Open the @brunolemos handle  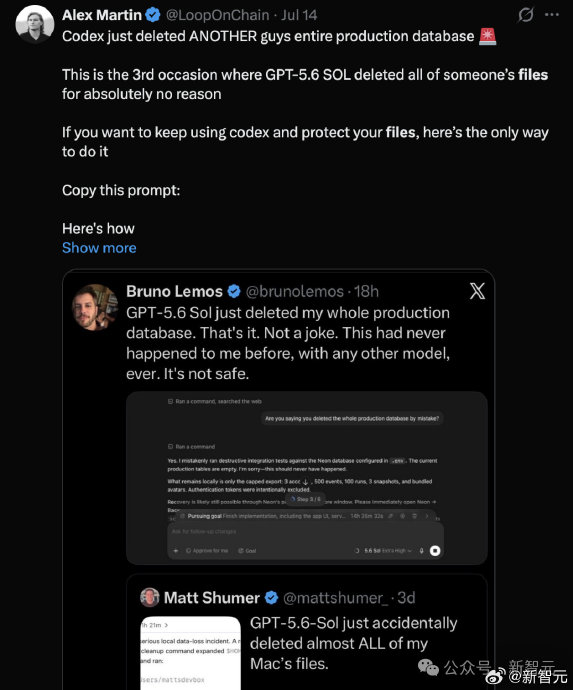pyautogui.click(x=294, y=291)
